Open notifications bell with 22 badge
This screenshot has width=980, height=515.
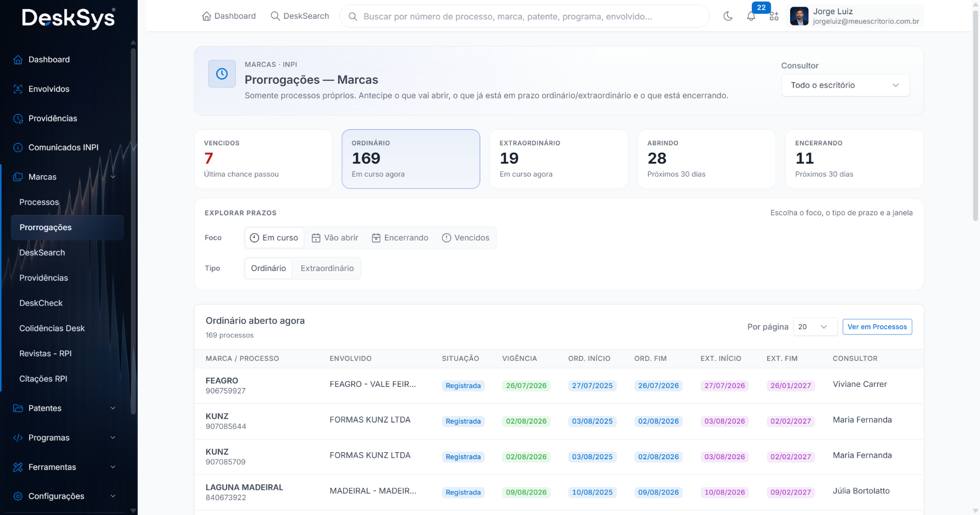(751, 16)
